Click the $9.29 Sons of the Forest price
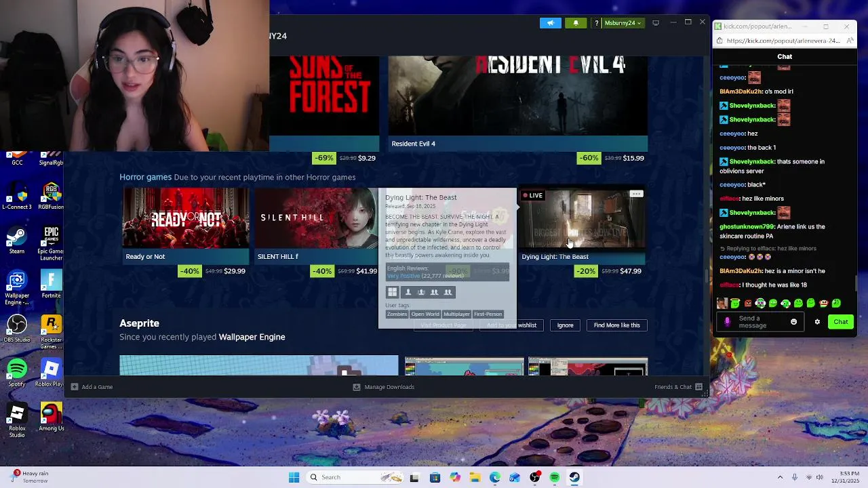Screen dimensions: 868x488 pyautogui.click(x=367, y=158)
